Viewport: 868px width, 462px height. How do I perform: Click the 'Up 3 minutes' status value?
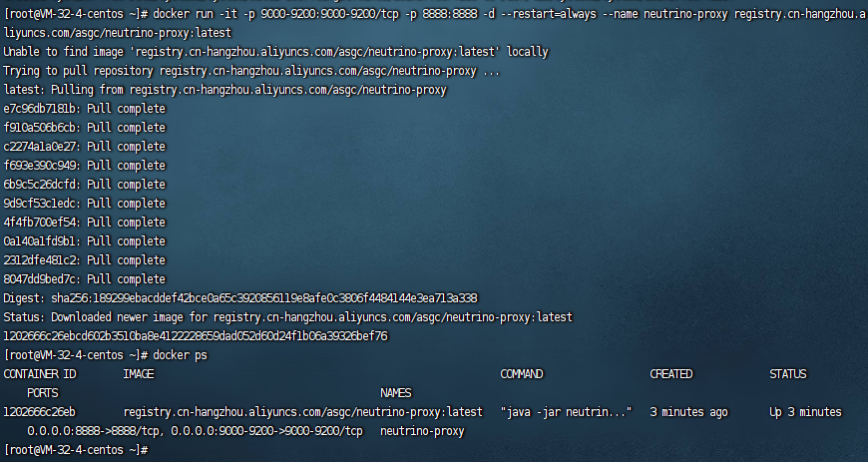[x=805, y=411]
